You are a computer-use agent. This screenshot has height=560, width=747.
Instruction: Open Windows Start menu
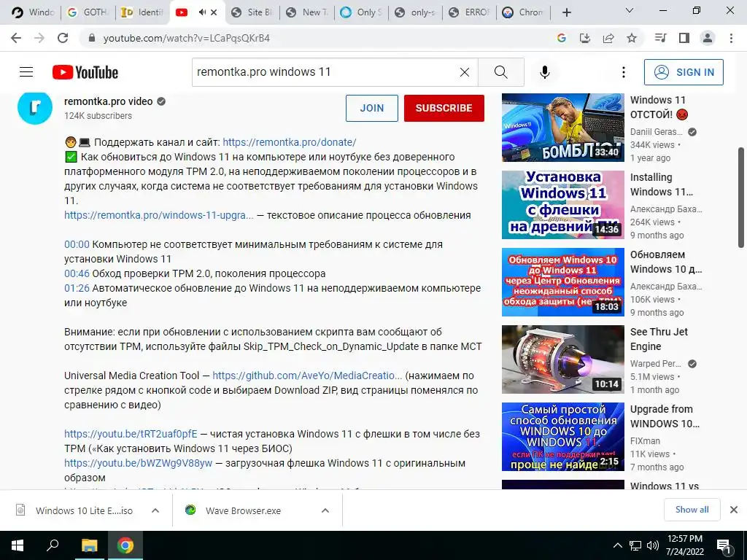(18, 545)
